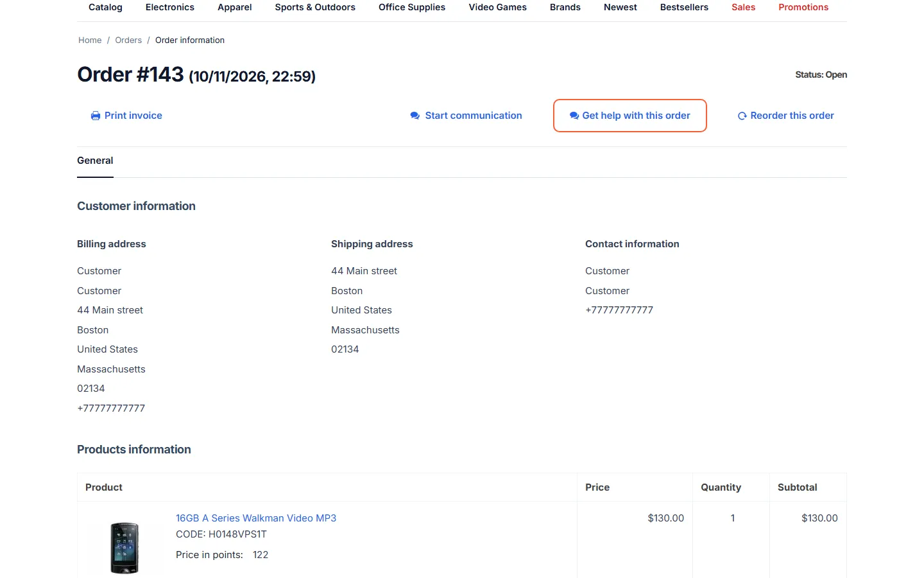Click the Shipping address heading
The width and height of the screenshot is (924, 578).
coord(372,244)
